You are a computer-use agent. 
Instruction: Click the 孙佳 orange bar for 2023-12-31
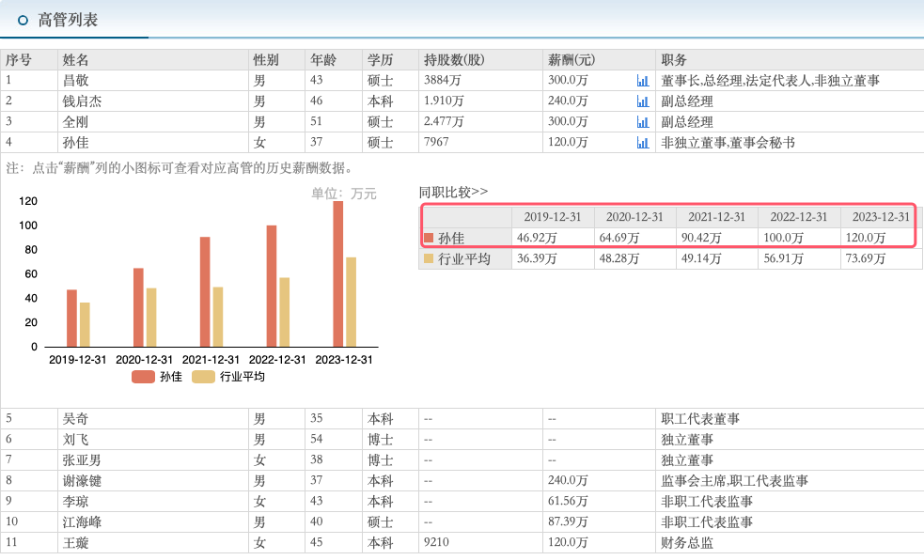point(337,273)
